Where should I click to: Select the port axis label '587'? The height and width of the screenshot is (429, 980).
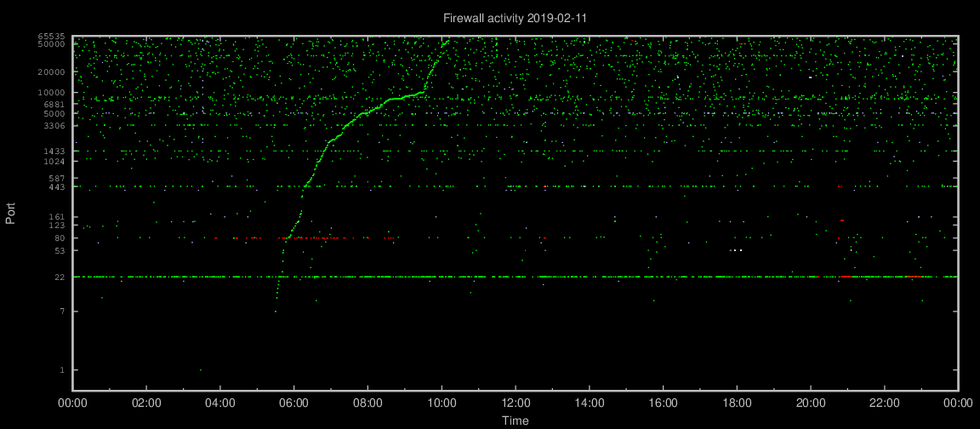57,178
